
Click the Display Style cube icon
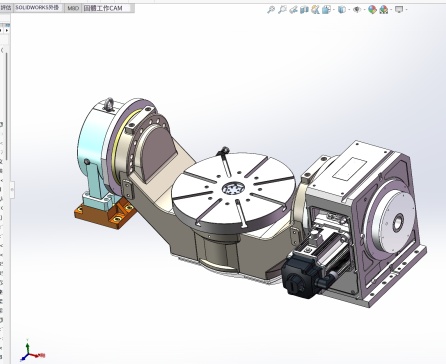click(x=341, y=10)
